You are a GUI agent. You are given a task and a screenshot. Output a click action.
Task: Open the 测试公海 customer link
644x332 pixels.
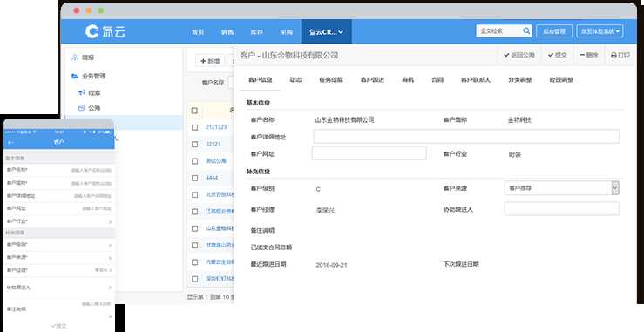pyautogui.click(x=216, y=161)
